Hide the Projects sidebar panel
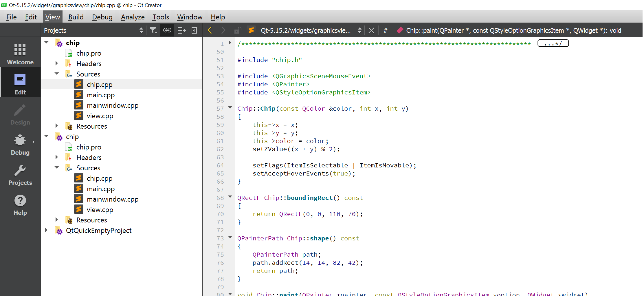Screen dimensions: 644x296 pos(194,30)
